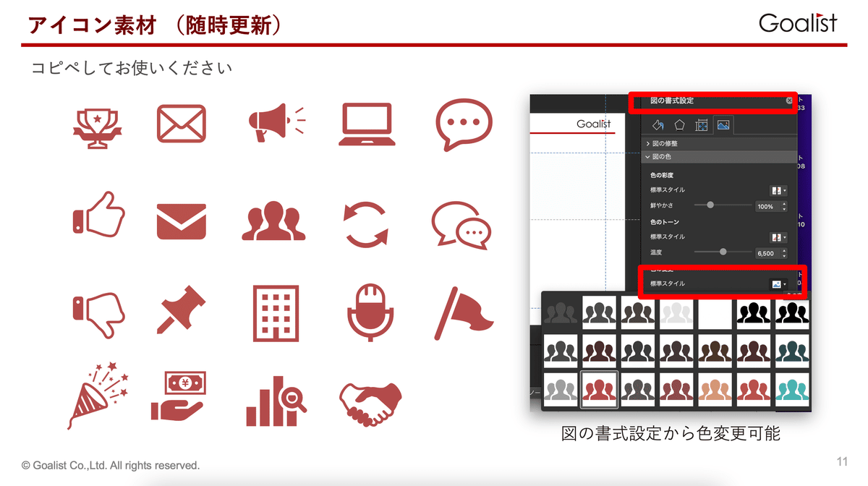Click the slide title アイコン素材 (随時更新)
The height and width of the screenshot is (486, 868).
click(156, 24)
